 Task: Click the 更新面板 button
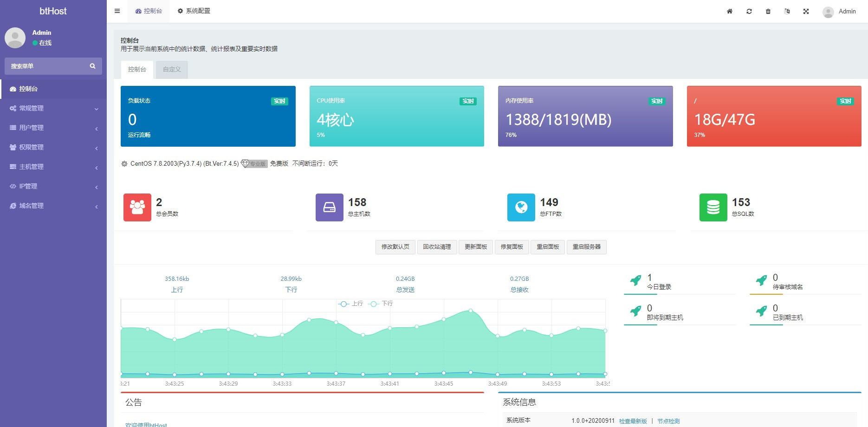pyautogui.click(x=476, y=247)
